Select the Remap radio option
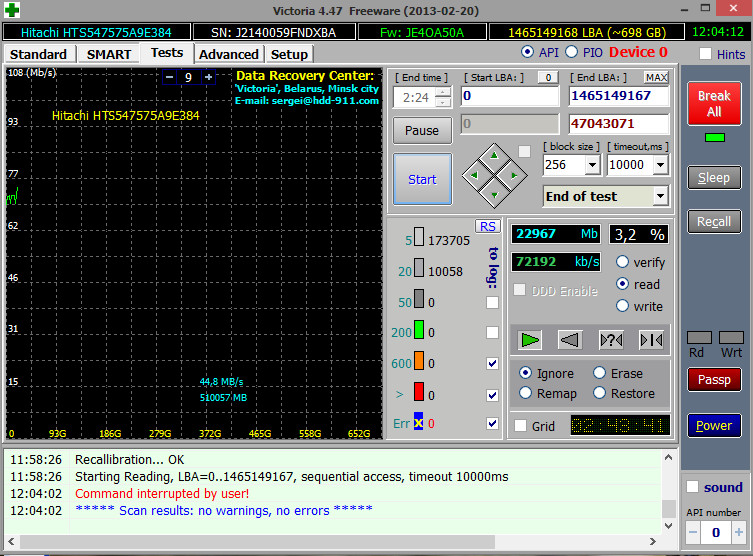The width and height of the screenshot is (753, 556). [526, 393]
